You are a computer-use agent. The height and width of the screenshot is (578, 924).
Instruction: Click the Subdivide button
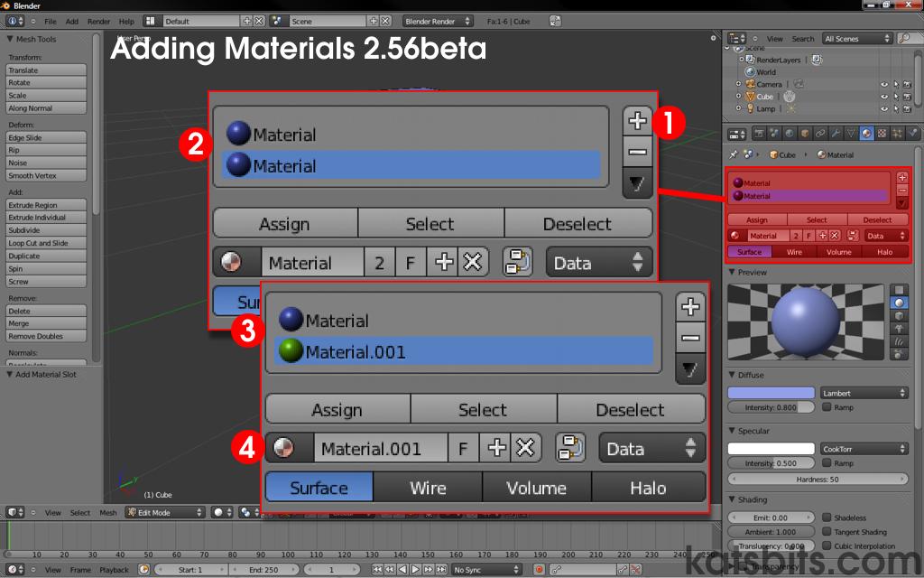[x=46, y=230]
